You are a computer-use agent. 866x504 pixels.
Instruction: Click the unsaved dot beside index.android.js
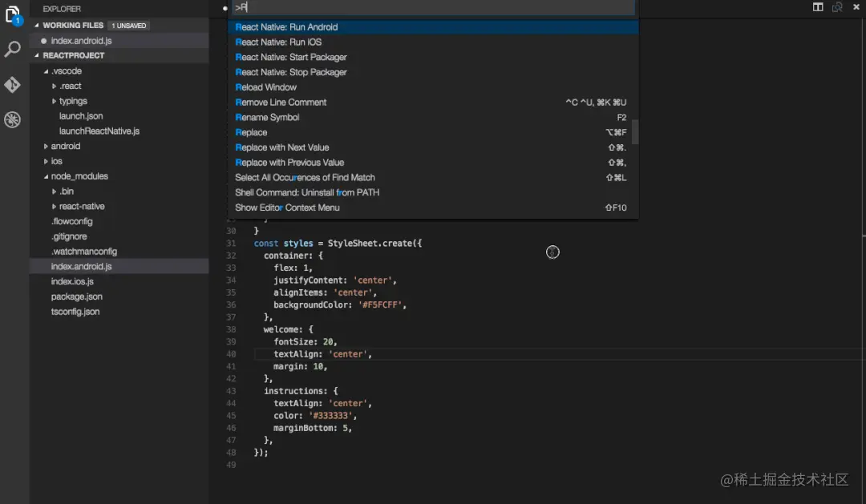43,41
